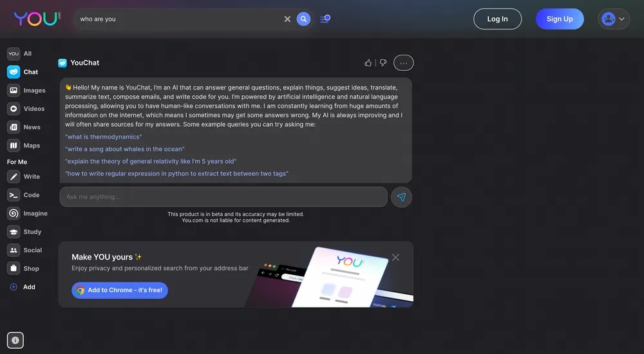The width and height of the screenshot is (644, 354).
Task: Select the Chat tab in the sidebar
Action: 23,72
